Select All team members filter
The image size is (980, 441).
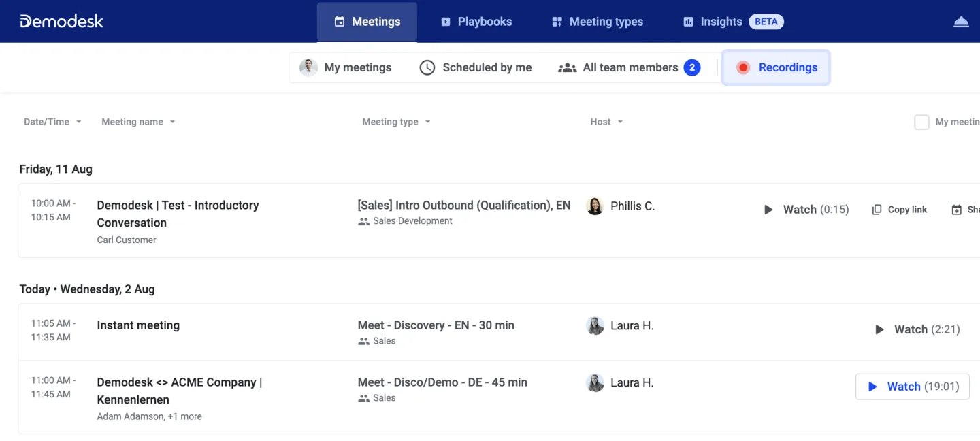tap(630, 67)
